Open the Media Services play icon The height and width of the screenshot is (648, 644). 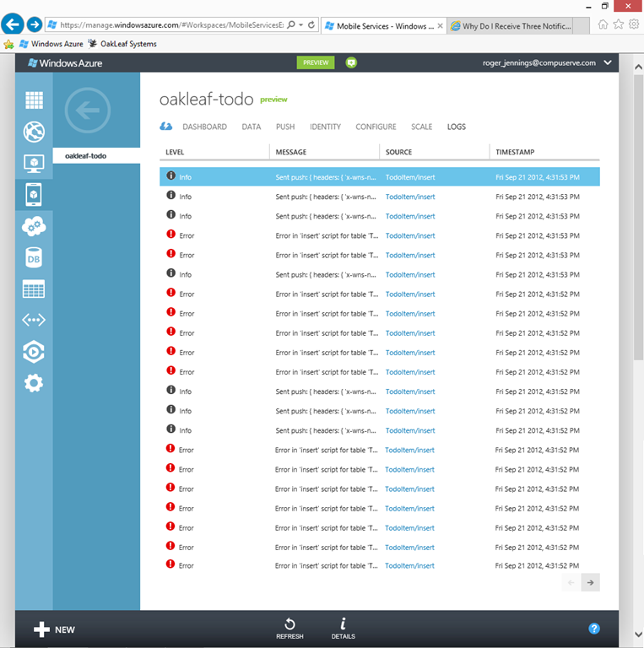click(34, 352)
